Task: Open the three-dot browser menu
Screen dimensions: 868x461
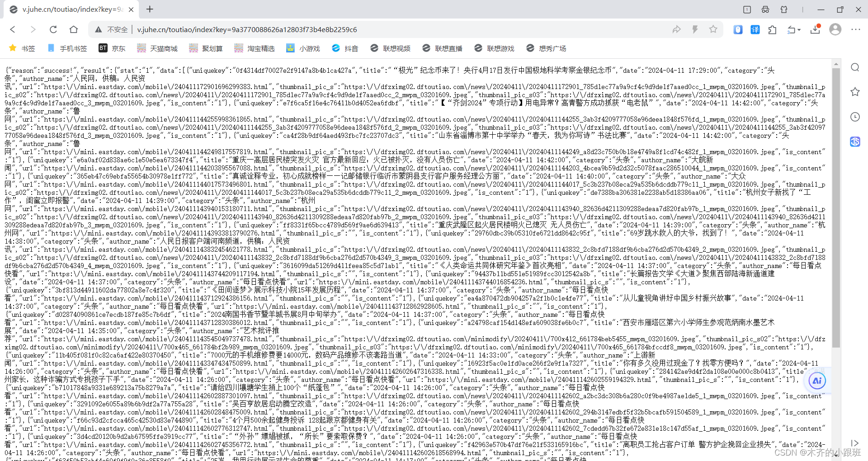Action: (x=856, y=29)
